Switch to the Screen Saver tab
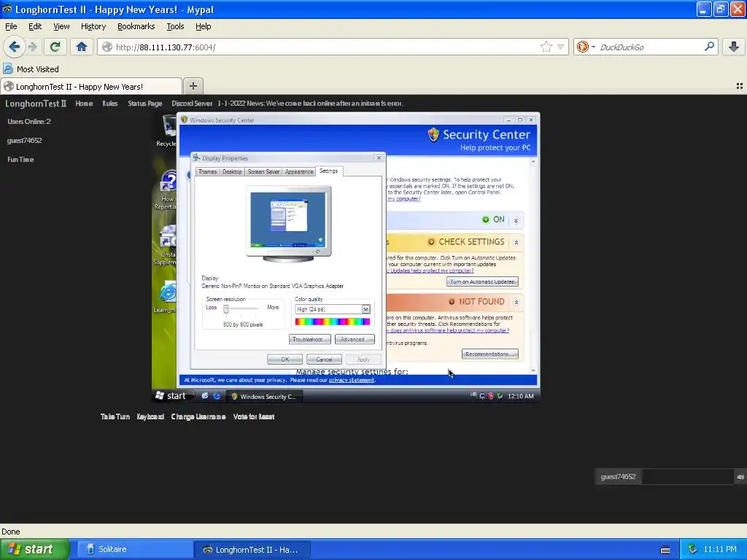747x560 pixels. tap(263, 171)
